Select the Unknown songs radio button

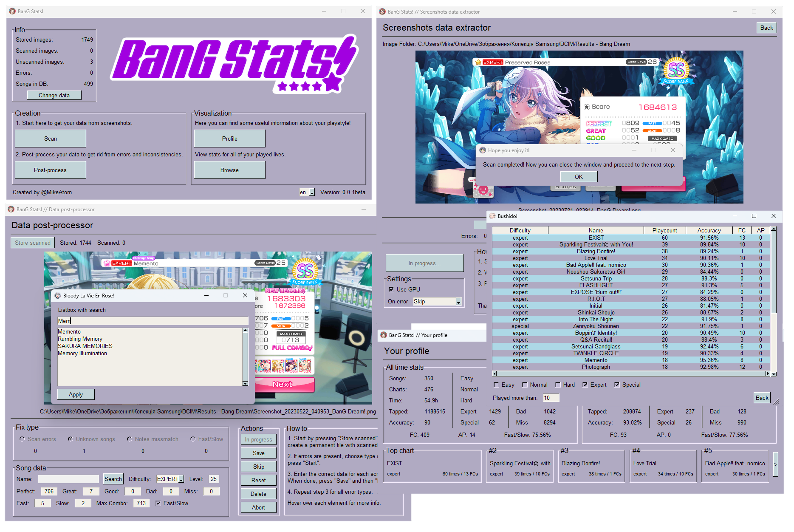71,439
